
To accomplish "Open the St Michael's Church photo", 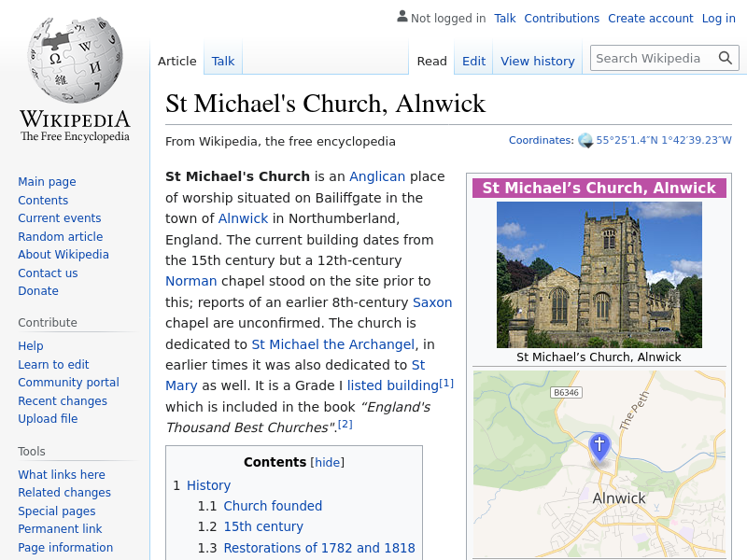I will click(x=599, y=274).
